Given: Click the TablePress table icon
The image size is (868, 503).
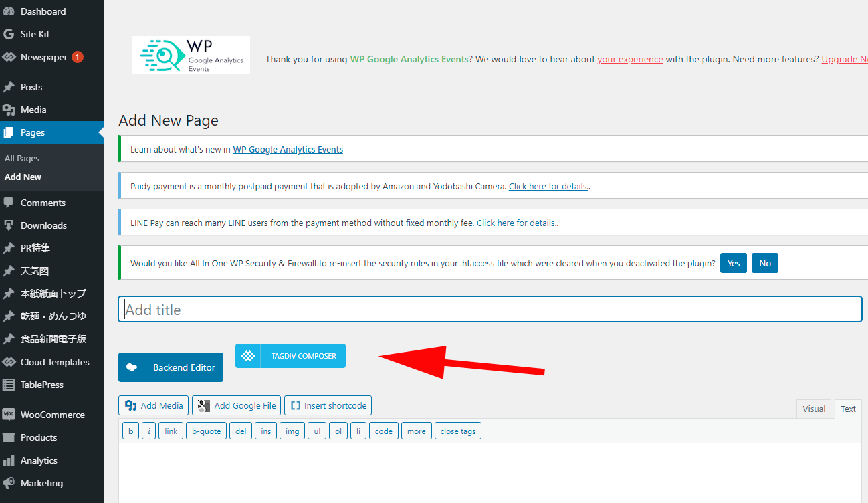Looking at the screenshot, I should (9, 385).
